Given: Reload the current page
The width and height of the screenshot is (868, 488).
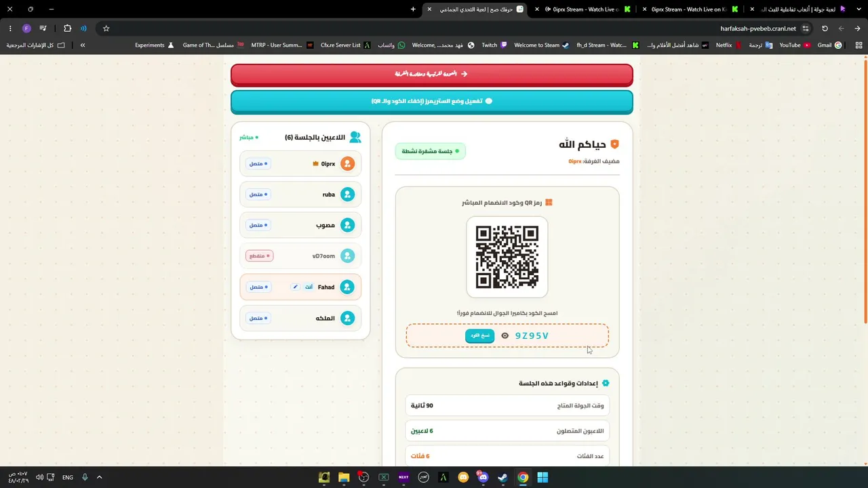Looking at the screenshot, I should coord(825,28).
